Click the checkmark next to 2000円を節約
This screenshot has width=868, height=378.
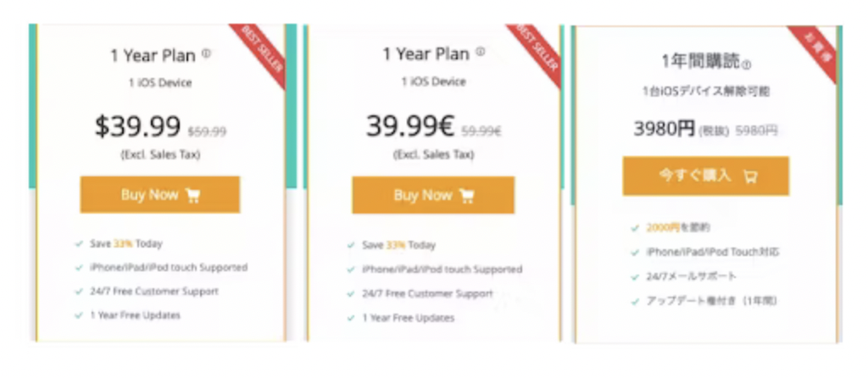(x=634, y=227)
